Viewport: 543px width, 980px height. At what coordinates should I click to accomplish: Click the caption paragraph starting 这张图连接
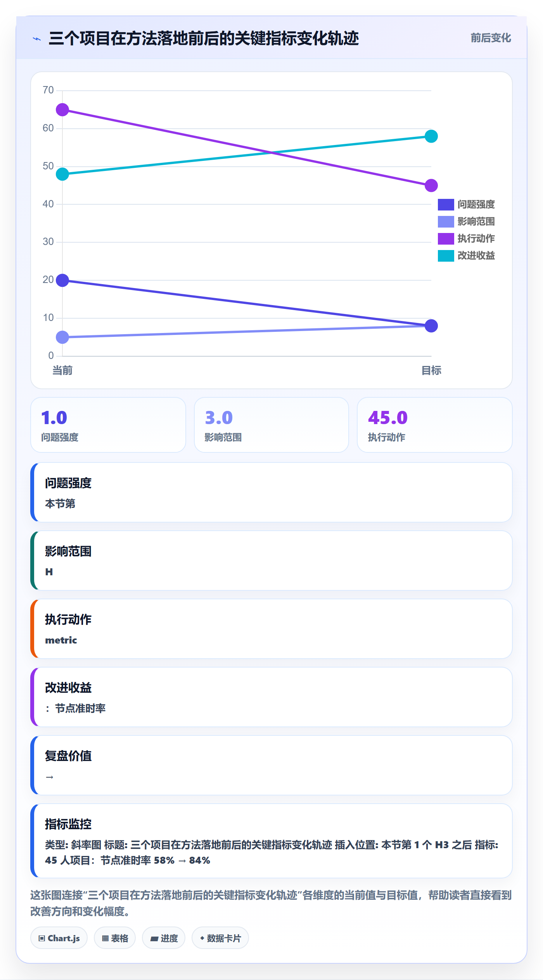(271, 903)
